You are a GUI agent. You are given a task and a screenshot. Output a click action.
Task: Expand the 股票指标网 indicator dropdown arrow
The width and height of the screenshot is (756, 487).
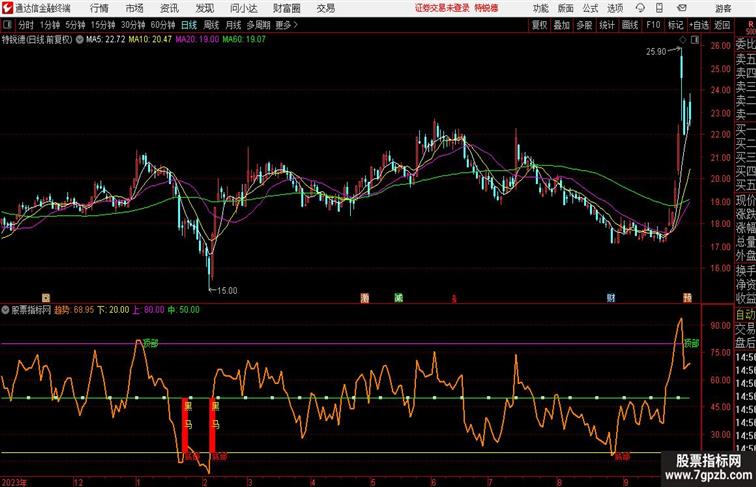pyautogui.click(x=5, y=310)
